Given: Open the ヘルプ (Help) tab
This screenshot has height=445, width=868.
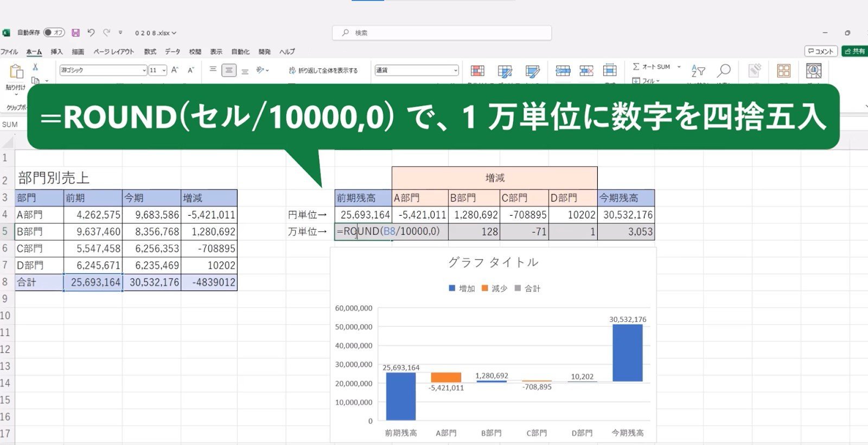Looking at the screenshot, I should [x=287, y=51].
